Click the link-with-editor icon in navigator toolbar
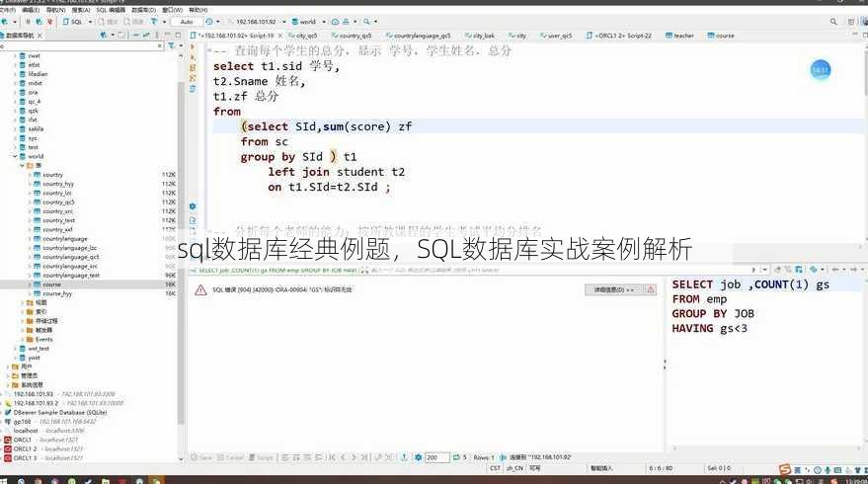 coord(146,35)
